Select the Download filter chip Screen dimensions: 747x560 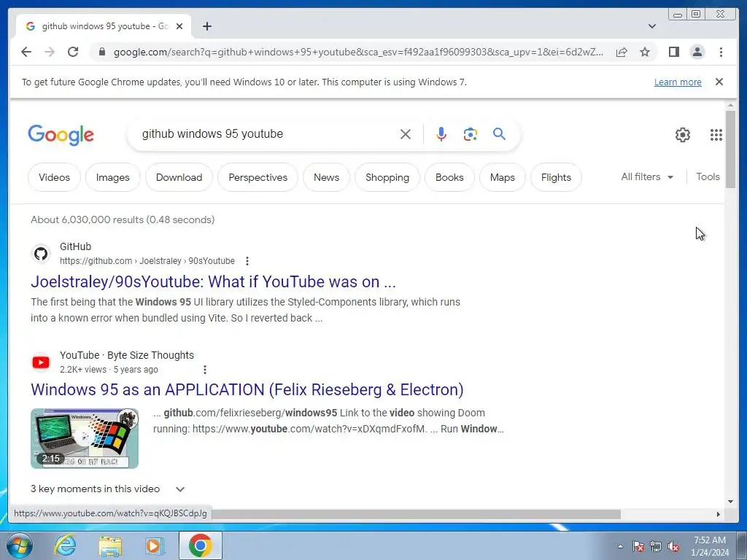tap(179, 177)
